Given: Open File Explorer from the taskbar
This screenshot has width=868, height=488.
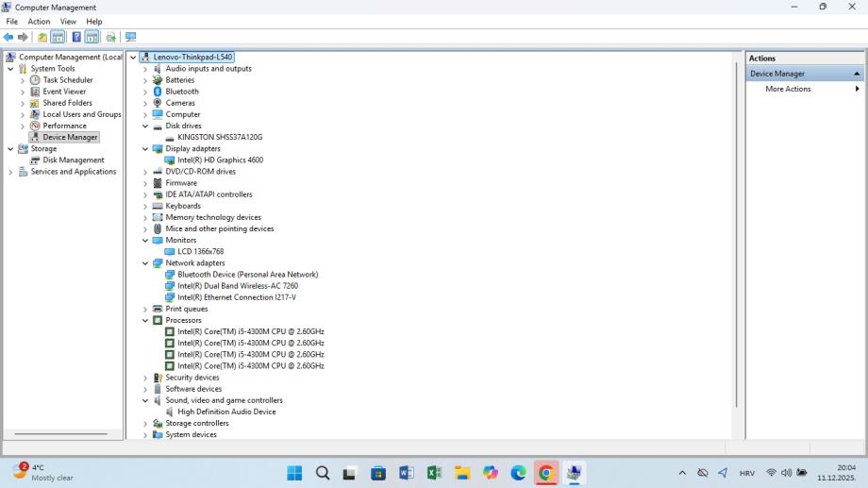Looking at the screenshot, I should [462, 473].
